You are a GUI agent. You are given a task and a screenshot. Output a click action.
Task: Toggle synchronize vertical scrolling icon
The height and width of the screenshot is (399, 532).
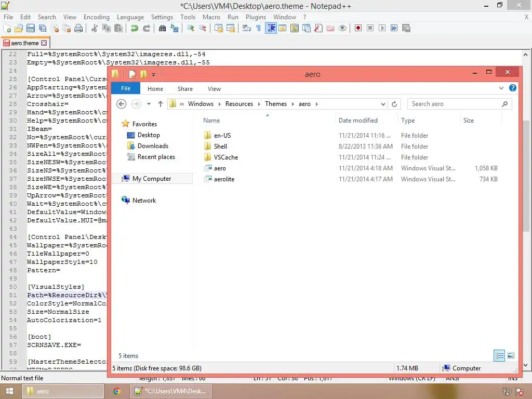coord(219,28)
